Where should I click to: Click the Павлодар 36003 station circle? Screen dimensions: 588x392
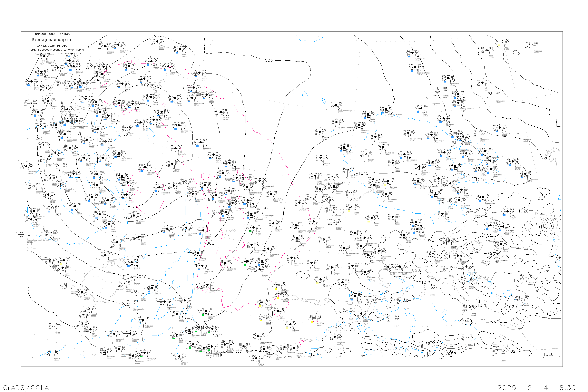click(x=314, y=221)
